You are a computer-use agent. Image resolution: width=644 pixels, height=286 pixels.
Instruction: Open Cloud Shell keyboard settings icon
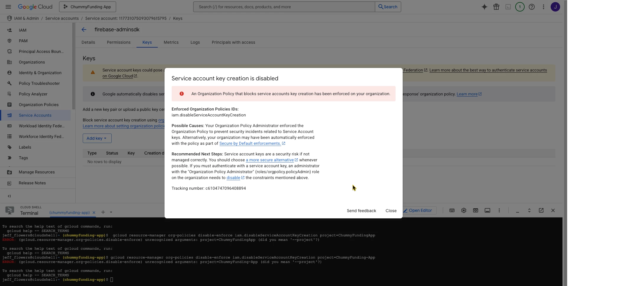pyautogui.click(x=452, y=210)
